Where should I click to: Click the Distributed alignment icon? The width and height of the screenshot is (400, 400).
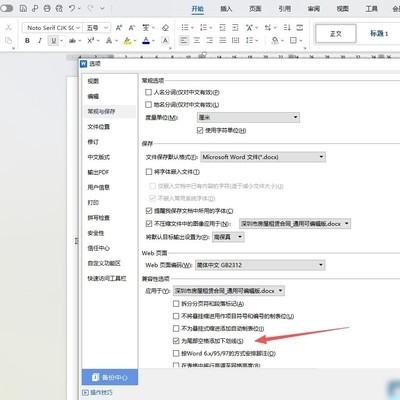coord(235,41)
